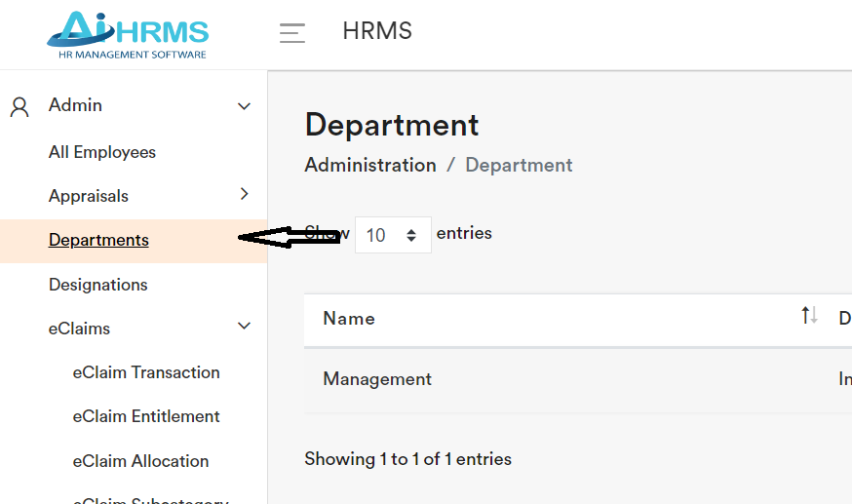
Task: Open All Employees in sidebar
Action: coord(102,152)
